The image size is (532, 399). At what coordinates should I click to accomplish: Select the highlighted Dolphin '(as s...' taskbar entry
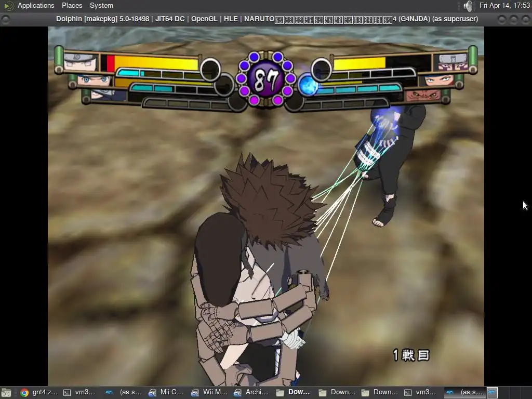coord(465,392)
